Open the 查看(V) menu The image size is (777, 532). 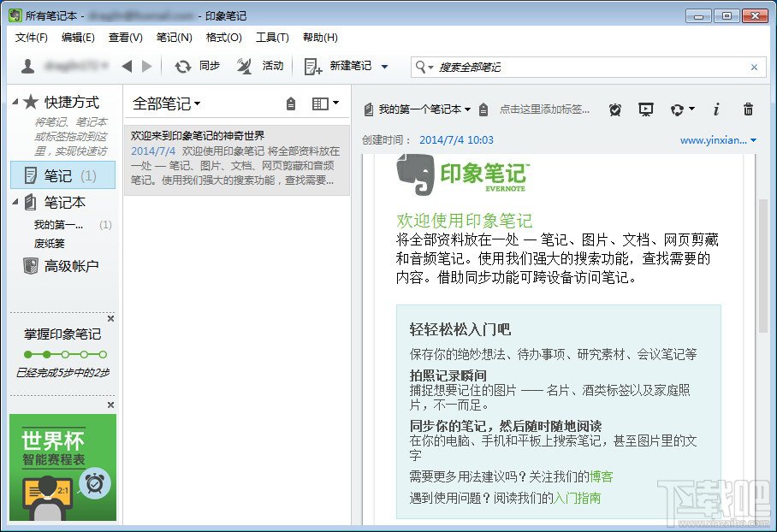coord(126,38)
